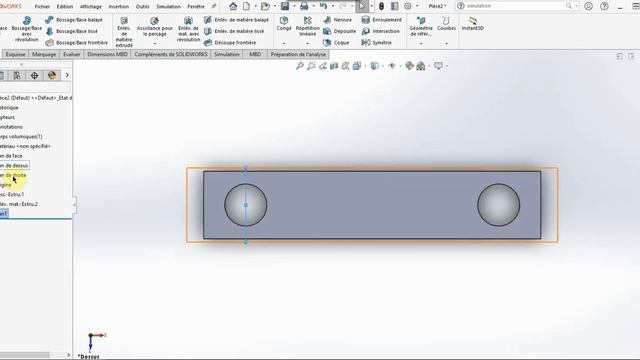Open the options gear dropdown arrow
Viewport: 640px width, 360px height.
(x=417, y=6)
